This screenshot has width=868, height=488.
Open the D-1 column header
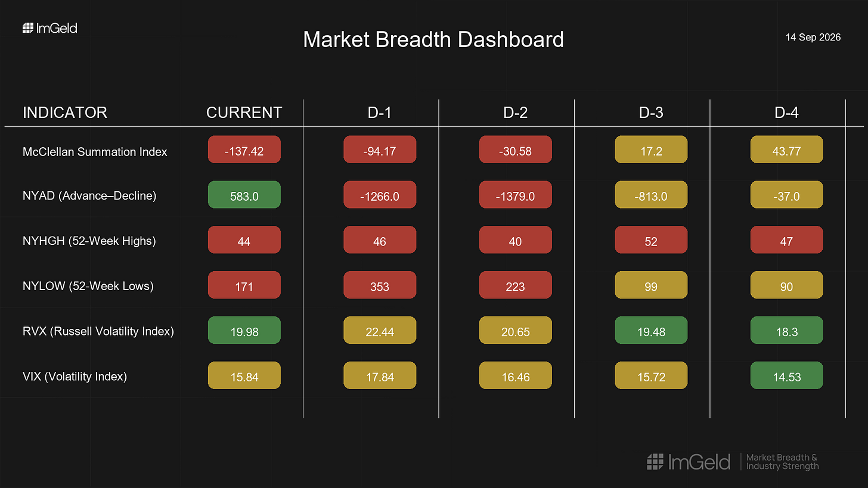(379, 113)
